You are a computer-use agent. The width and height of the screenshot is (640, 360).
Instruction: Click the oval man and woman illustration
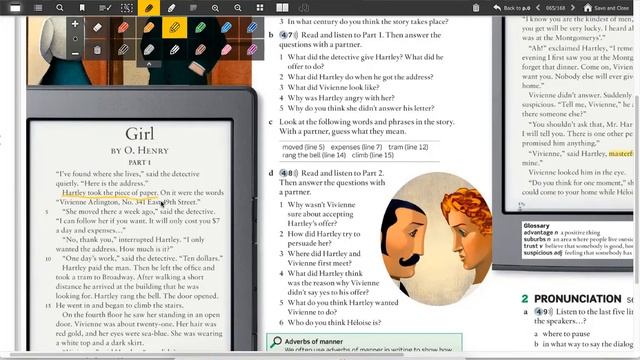437,239
